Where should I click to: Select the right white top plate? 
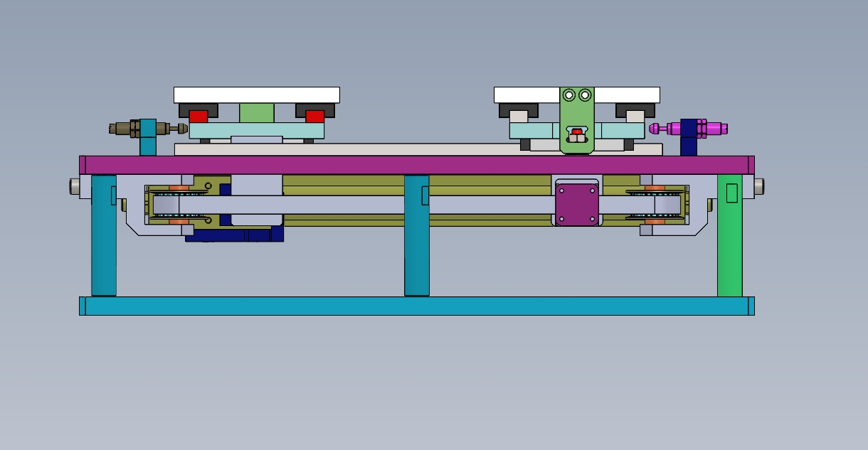click(577, 95)
